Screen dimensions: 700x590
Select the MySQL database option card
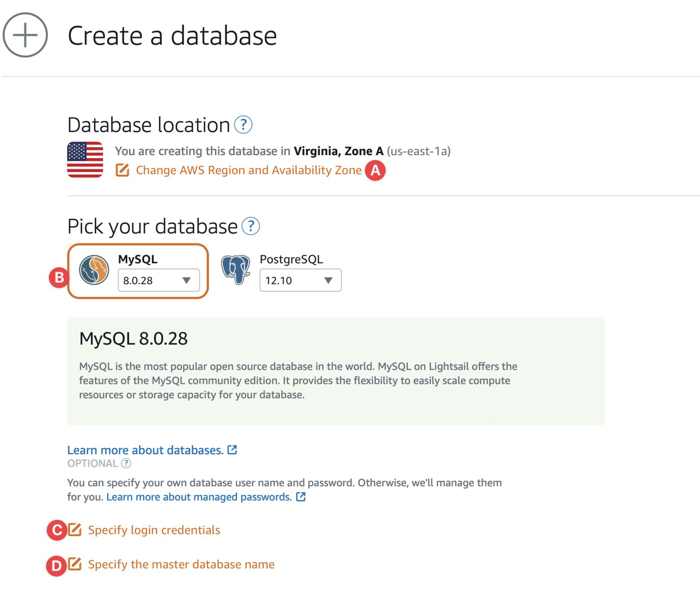coord(138,271)
